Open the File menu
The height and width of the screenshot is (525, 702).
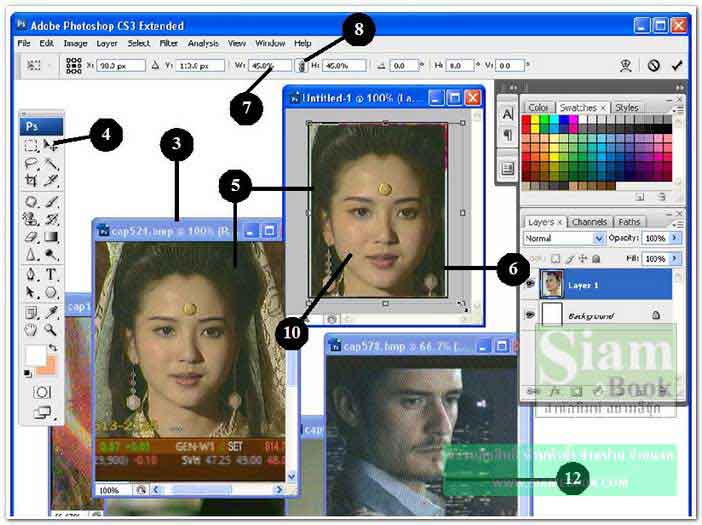[x=24, y=43]
